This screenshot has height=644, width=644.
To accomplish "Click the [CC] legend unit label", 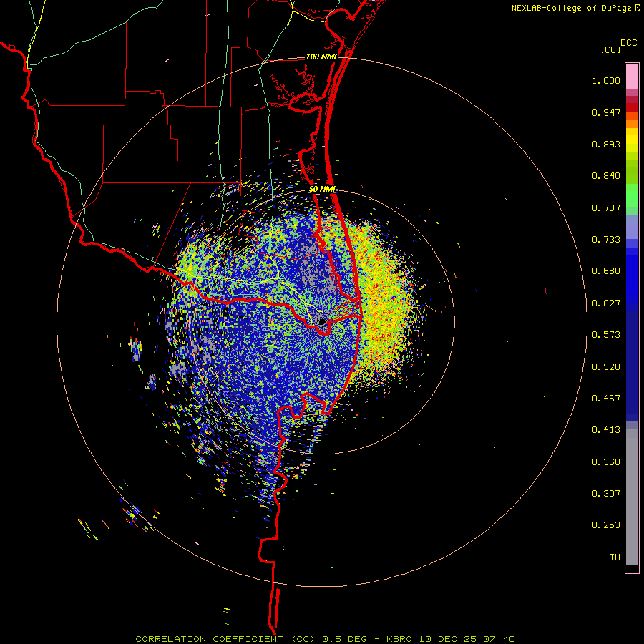I will point(610,49).
